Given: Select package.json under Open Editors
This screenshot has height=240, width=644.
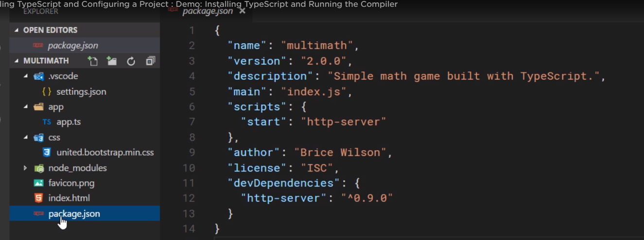Looking at the screenshot, I should [73, 46].
